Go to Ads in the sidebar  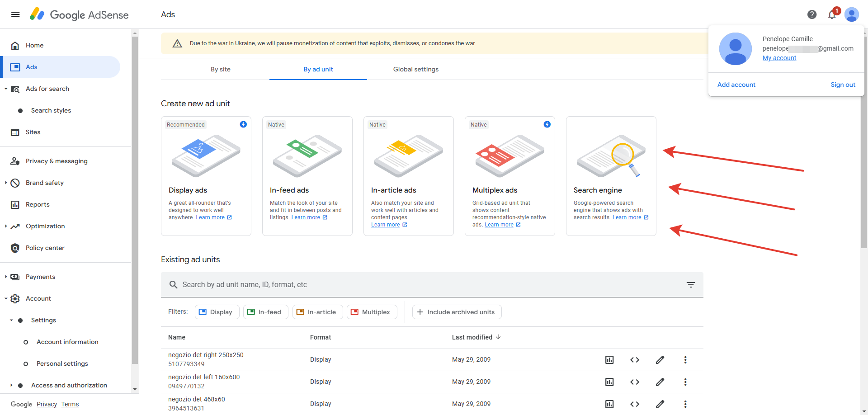point(60,67)
